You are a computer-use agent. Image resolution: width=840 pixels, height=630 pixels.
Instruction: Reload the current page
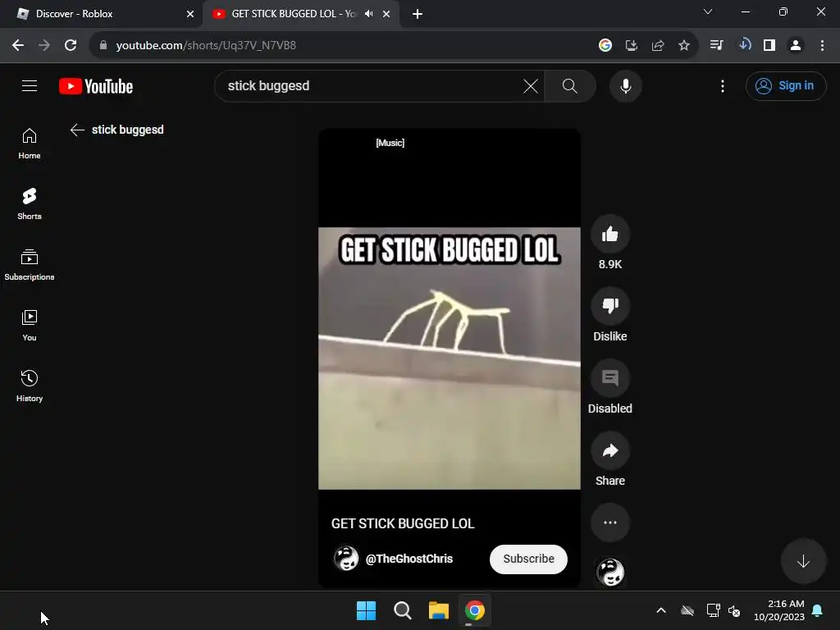(71, 46)
